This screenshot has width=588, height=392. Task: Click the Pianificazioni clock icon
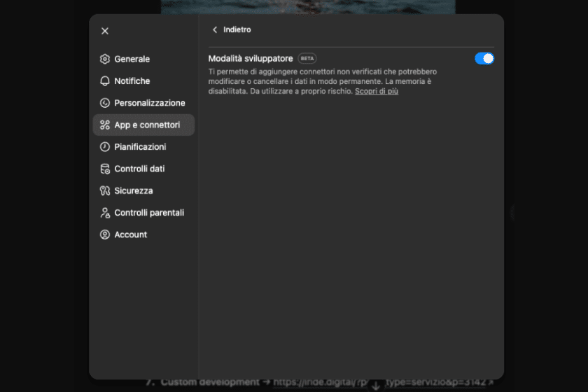pos(104,147)
